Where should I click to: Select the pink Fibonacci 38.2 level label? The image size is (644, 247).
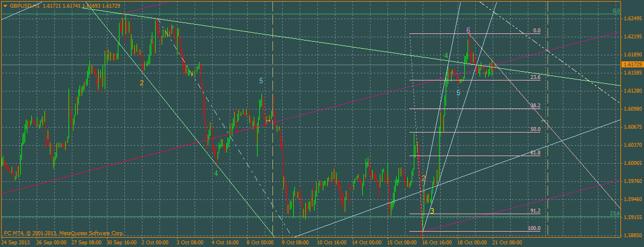535,106
